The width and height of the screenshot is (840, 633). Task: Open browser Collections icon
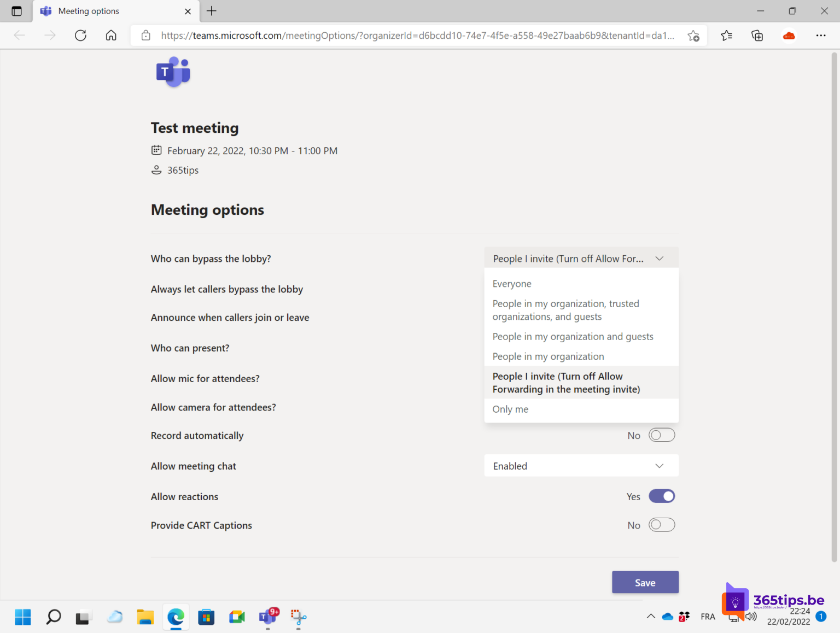tap(757, 35)
